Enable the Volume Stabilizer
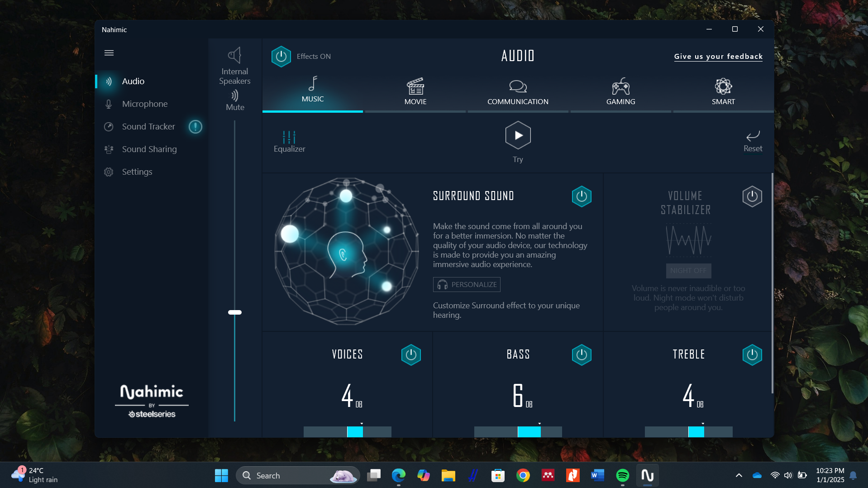The image size is (868, 488). click(x=752, y=196)
